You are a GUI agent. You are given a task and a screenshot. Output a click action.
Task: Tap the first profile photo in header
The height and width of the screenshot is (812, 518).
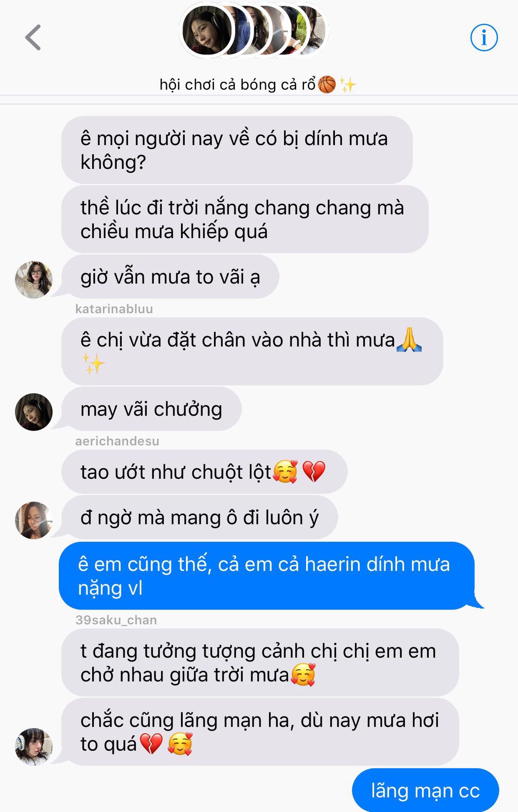tap(207, 30)
